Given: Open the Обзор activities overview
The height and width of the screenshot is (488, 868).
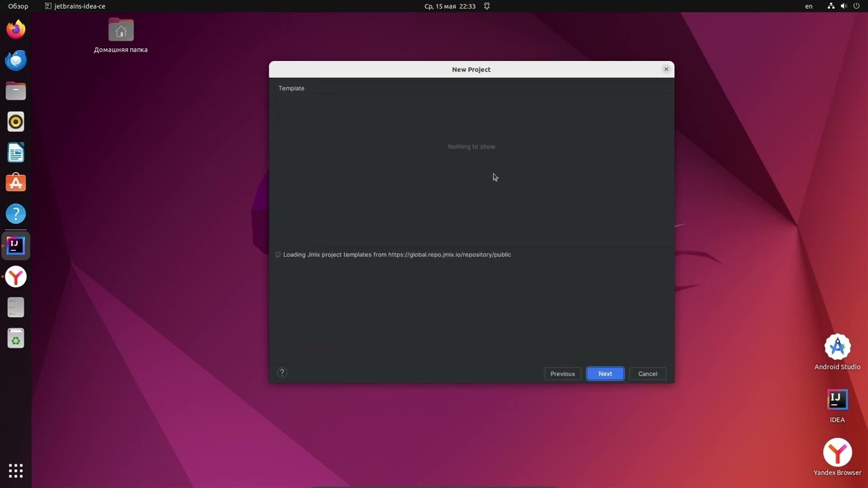Looking at the screenshot, I should 18,6.
